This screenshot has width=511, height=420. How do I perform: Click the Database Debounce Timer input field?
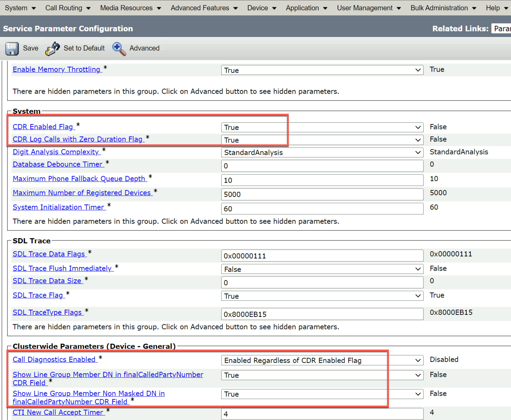pos(322,166)
